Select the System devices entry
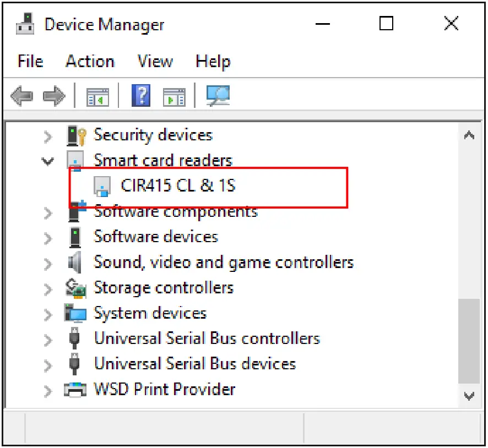The image size is (488, 448). [x=150, y=314]
